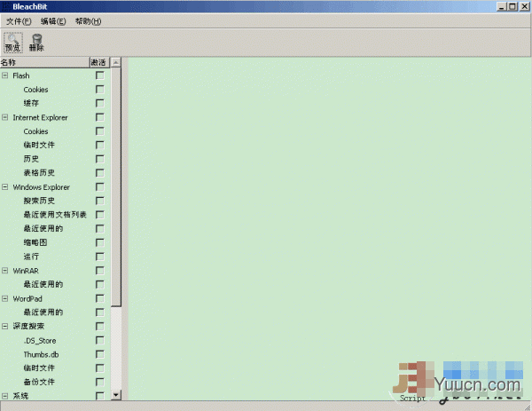Select the 最近使用文档列表 row text

55,215
